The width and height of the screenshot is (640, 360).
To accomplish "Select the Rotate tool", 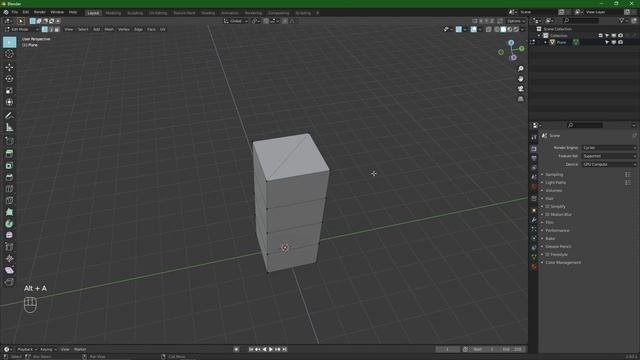I will [9, 79].
